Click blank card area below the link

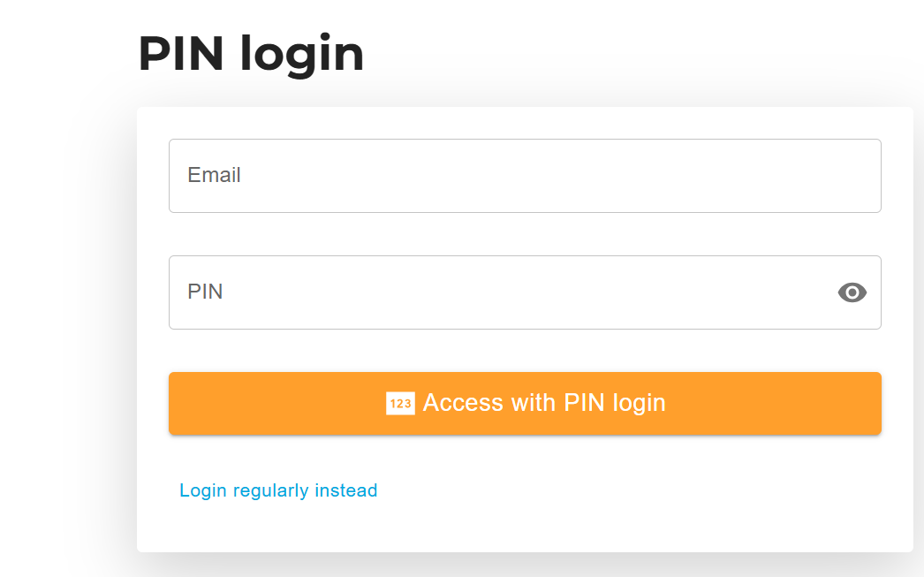[525, 528]
